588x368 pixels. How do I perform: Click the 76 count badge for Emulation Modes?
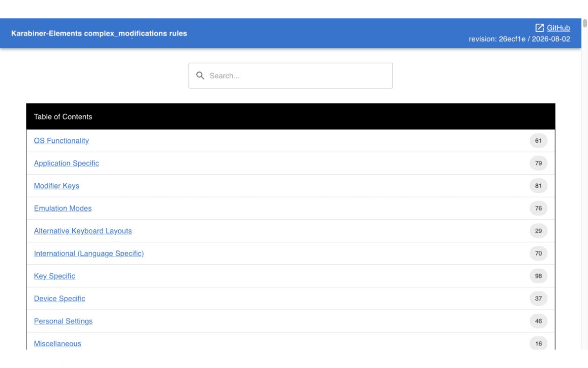tap(539, 208)
